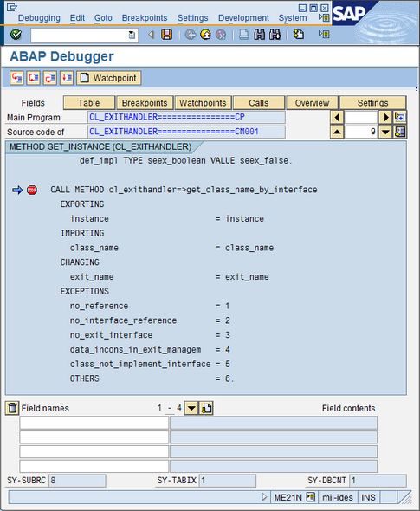Click the Watchpoint button
The height and width of the screenshot is (511, 420).
click(109, 78)
